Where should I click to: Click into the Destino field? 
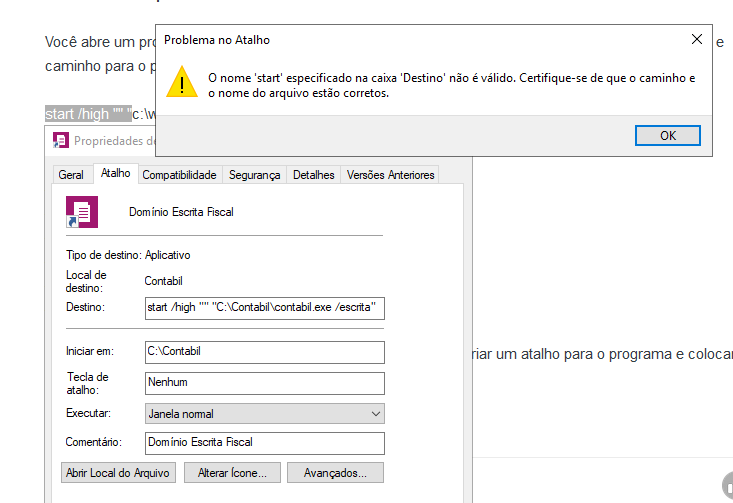[265, 308]
